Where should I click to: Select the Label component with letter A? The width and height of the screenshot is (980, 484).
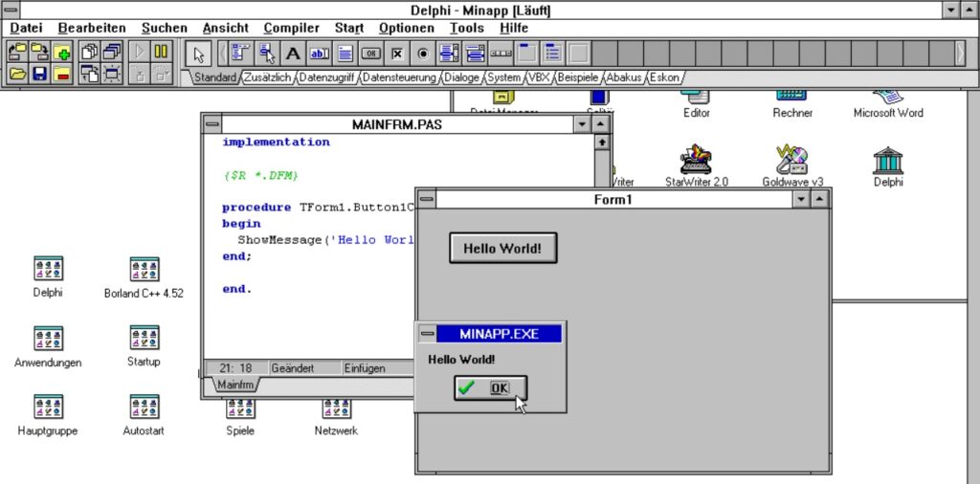pos(293,53)
